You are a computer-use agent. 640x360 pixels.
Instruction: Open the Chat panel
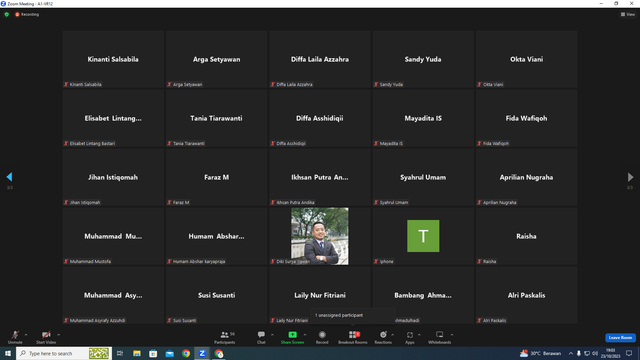click(261, 337)
